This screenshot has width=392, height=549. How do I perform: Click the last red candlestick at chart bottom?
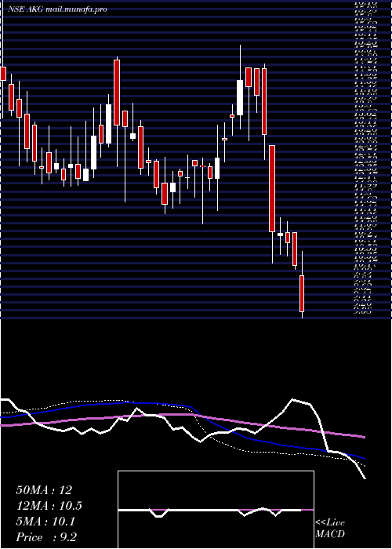click(x=302, y=293)
